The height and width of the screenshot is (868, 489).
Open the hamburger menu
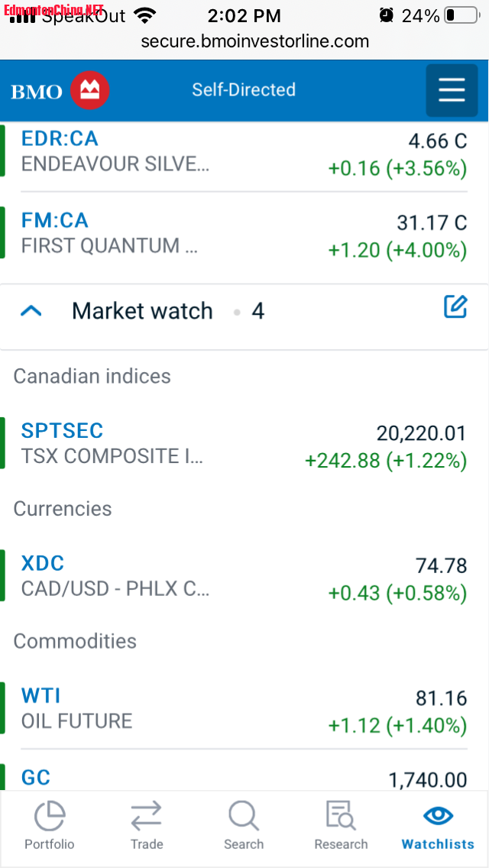(452, 90)
